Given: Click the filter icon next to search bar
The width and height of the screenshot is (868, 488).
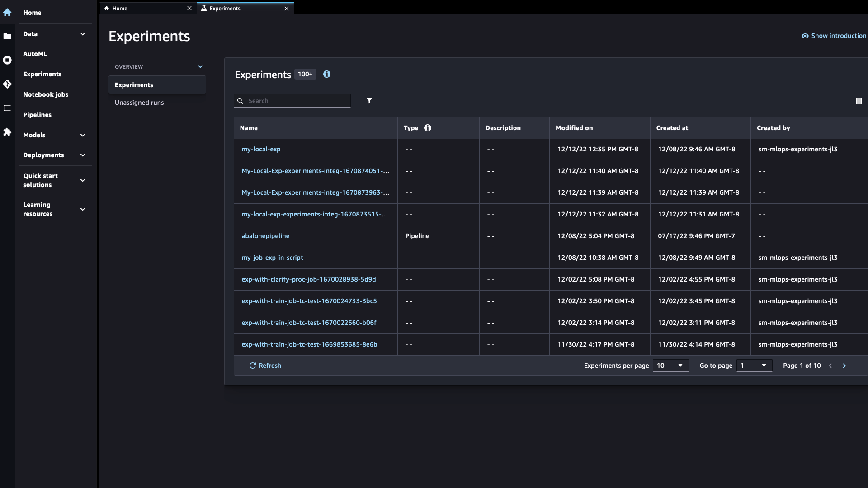Looking at the screenshot, I should [370, 100].
